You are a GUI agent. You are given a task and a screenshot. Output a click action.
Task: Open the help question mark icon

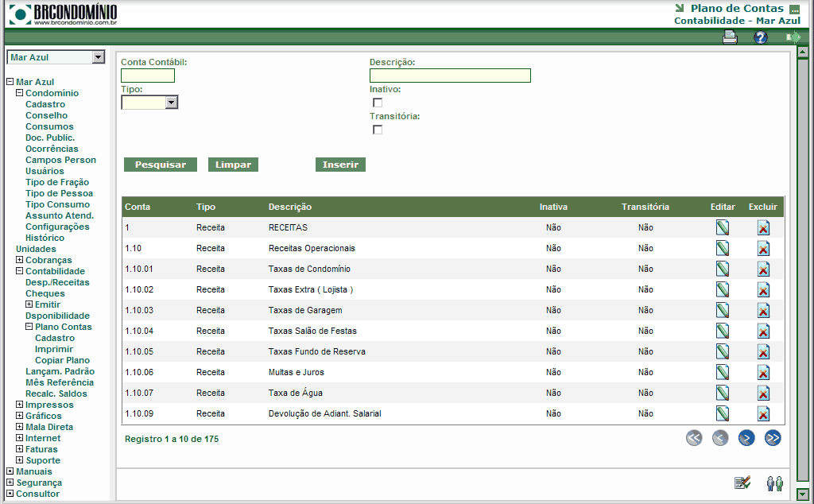point(761,37)
